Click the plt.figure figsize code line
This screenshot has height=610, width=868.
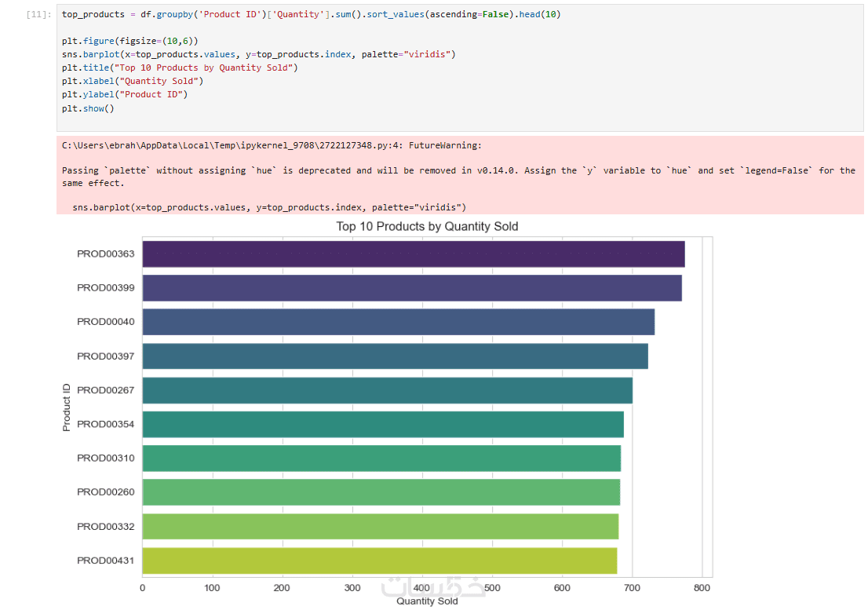pyautogui.click(x=130, y=41)
